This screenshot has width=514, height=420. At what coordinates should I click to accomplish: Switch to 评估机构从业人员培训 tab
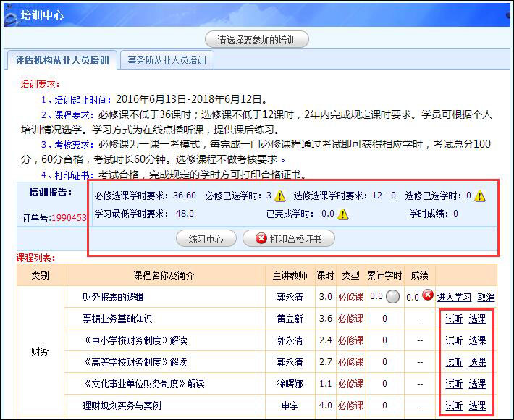(62, 60)
